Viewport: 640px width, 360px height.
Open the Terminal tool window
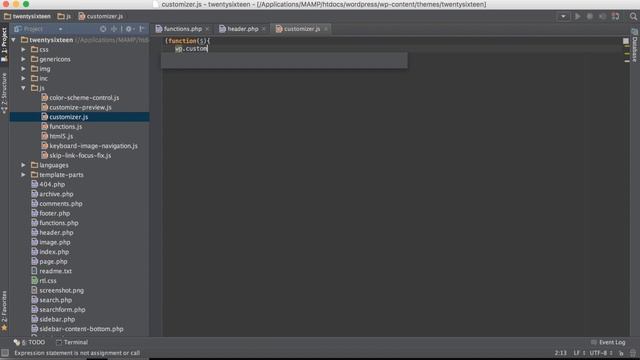click(72, 342)
